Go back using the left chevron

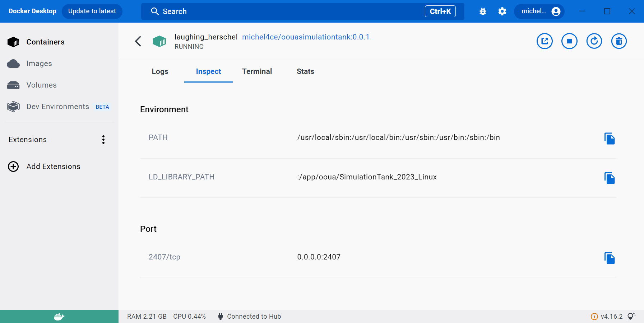click(138, 41)
